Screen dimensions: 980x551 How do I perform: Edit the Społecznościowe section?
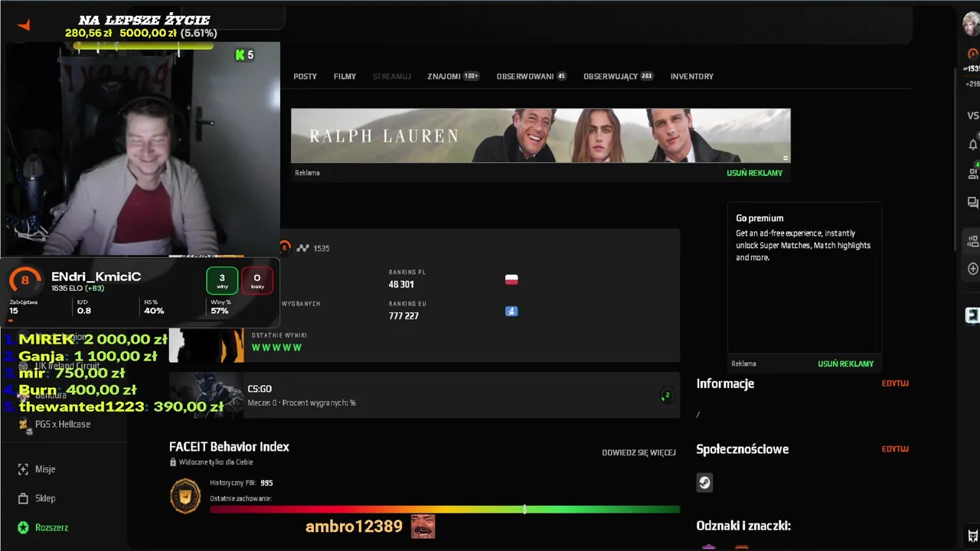tap(895, 449)
